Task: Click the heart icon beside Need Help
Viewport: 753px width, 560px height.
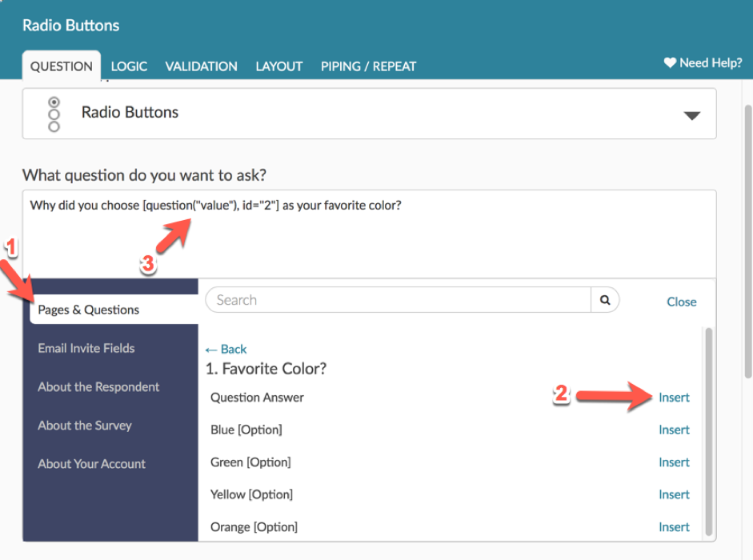Action: (670, 63)
